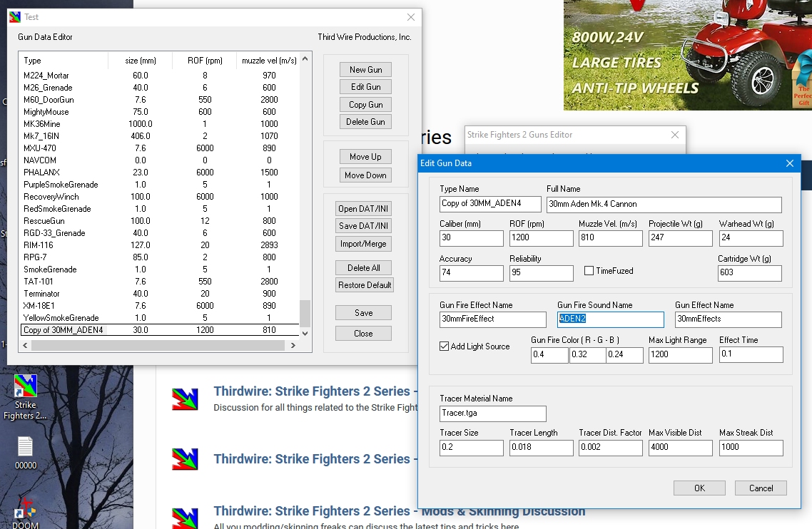Click gun list horizontal scroll right arrow

point(293,345)
